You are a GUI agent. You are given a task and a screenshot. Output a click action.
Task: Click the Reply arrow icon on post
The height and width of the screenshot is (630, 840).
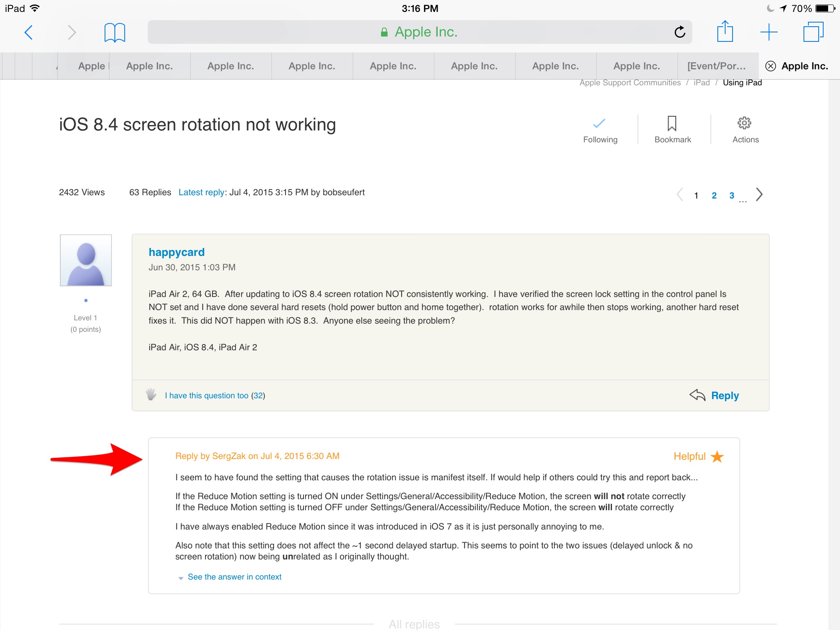[697, 395]
